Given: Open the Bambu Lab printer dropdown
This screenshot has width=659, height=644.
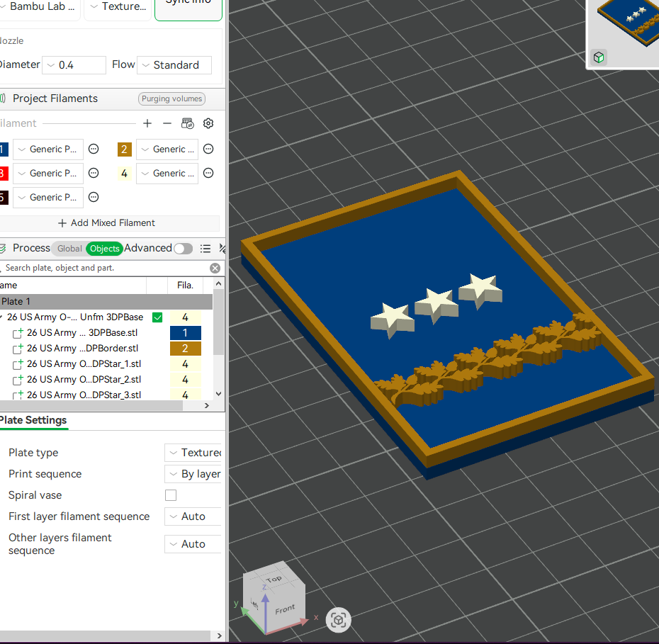Looking at the screenshot, I should click(40, 7).
